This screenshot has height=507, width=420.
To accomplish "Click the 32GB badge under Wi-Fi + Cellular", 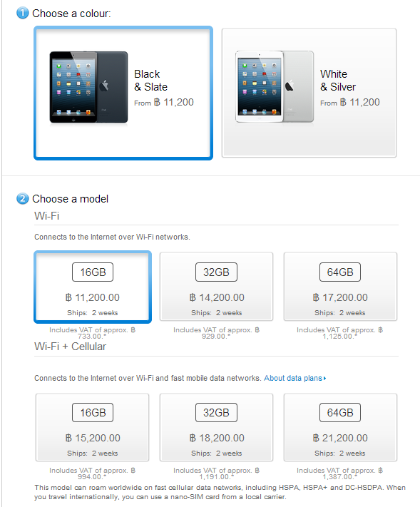I will [x=216, y=413].
